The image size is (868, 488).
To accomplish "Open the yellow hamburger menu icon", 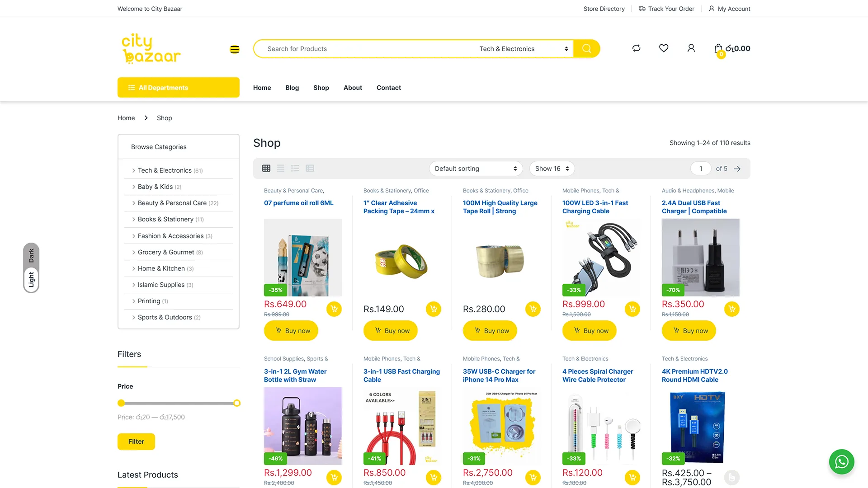I will tap(234, 49).
